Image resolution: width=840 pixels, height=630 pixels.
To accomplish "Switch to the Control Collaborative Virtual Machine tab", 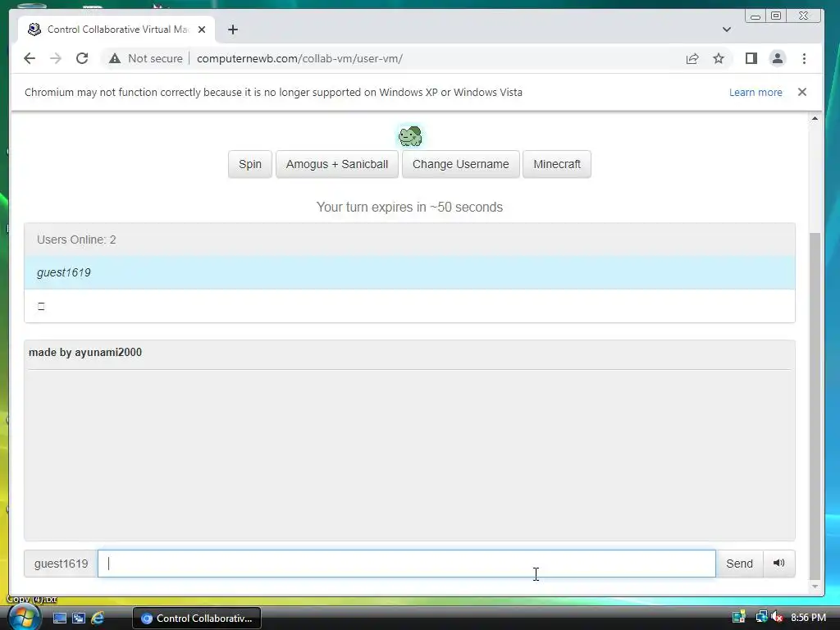I will 116,30.
